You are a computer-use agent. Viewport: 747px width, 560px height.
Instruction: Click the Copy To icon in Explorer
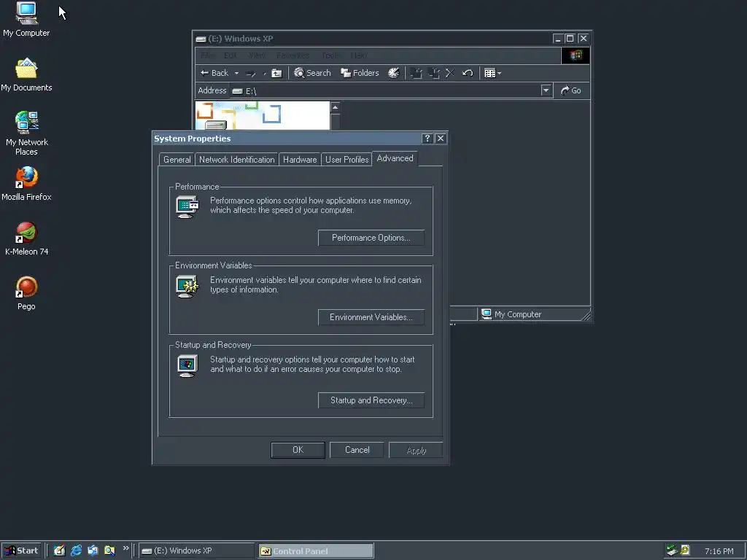[433, 73]
